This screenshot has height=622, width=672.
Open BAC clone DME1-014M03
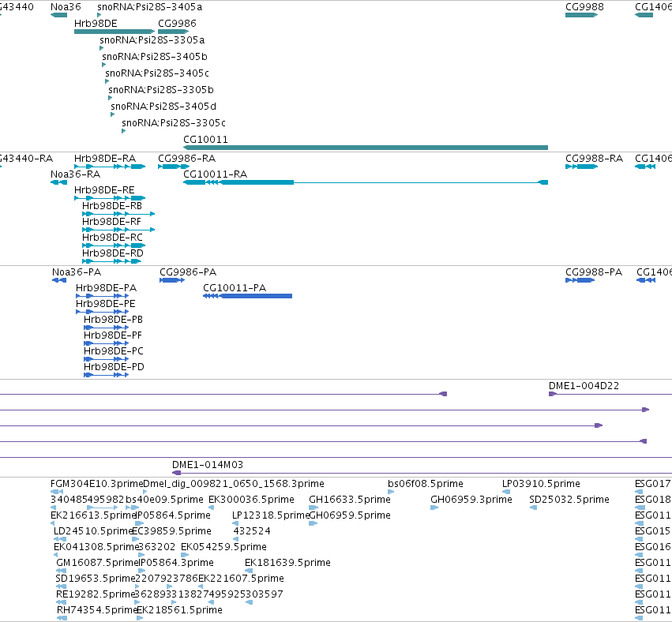coord(208,465)
